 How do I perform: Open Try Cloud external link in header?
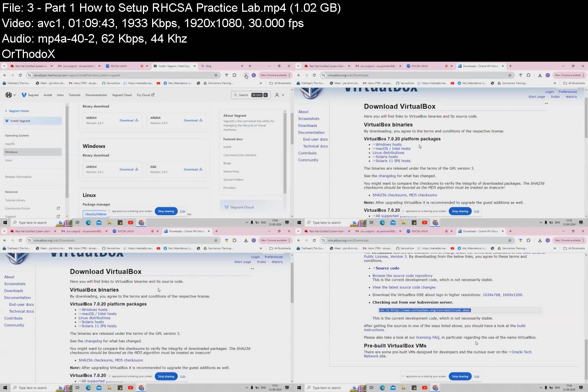click(x=146, y=95)
